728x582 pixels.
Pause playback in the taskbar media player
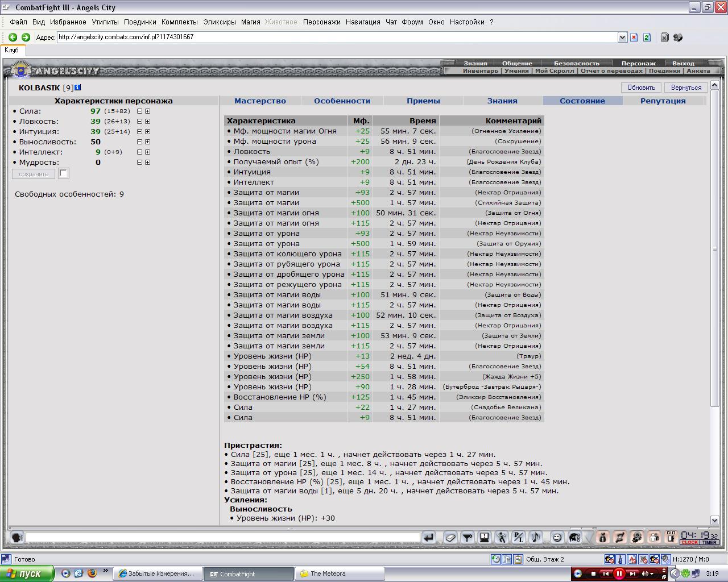[619, 573]
